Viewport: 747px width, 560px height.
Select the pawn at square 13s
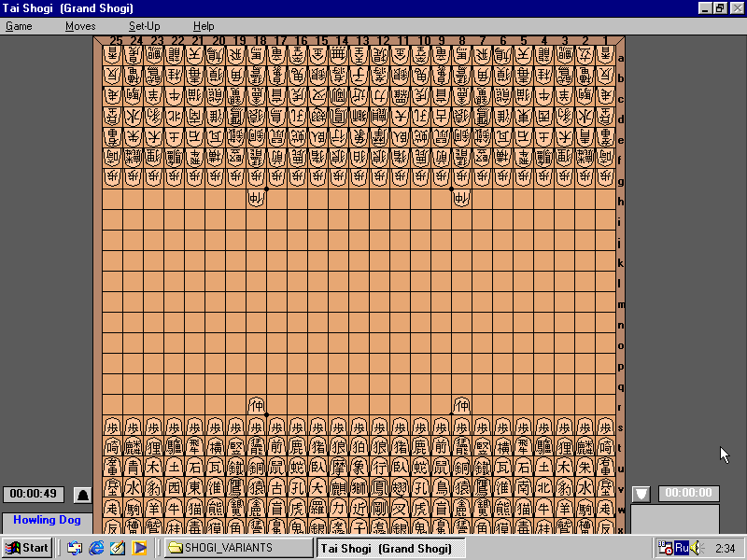coord(359,427)
